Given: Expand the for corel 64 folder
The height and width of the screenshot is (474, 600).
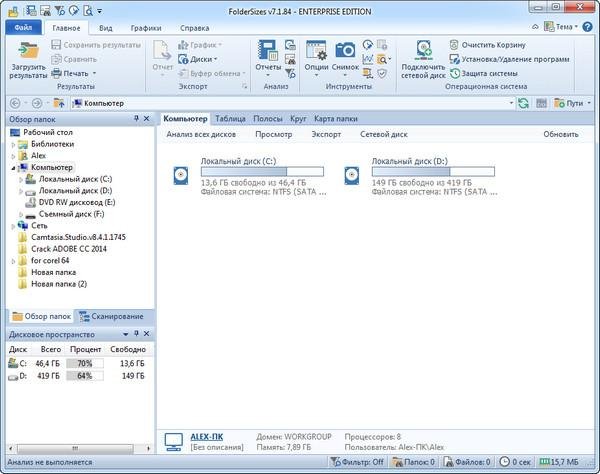Looking at the screenshot, I should tap(13, 261).
